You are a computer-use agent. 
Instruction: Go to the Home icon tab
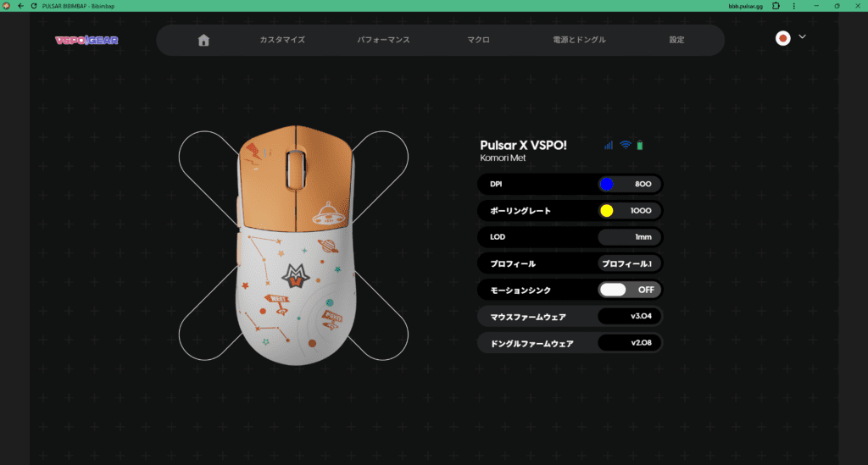[203, 40]
